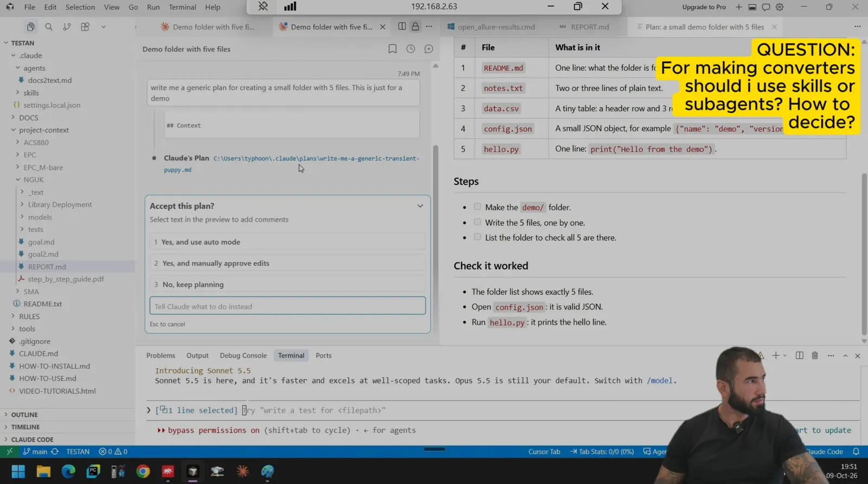The width and height of the screenshot is (868, 484).
Task: Check the 'Make the demo/ folder' checkbox
Action: [477, 206]
